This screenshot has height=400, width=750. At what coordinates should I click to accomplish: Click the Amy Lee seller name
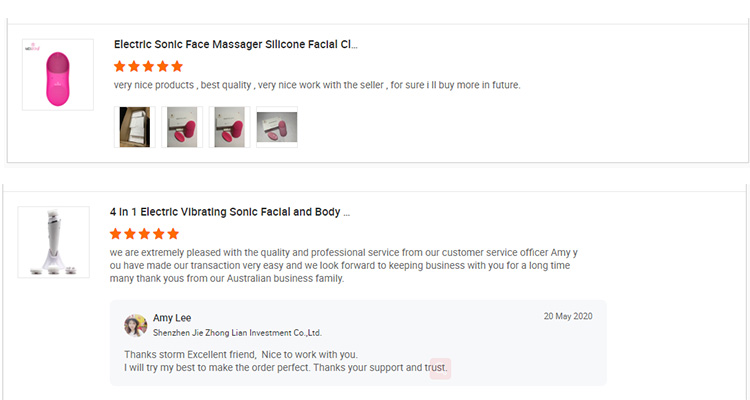pos(171,318)
